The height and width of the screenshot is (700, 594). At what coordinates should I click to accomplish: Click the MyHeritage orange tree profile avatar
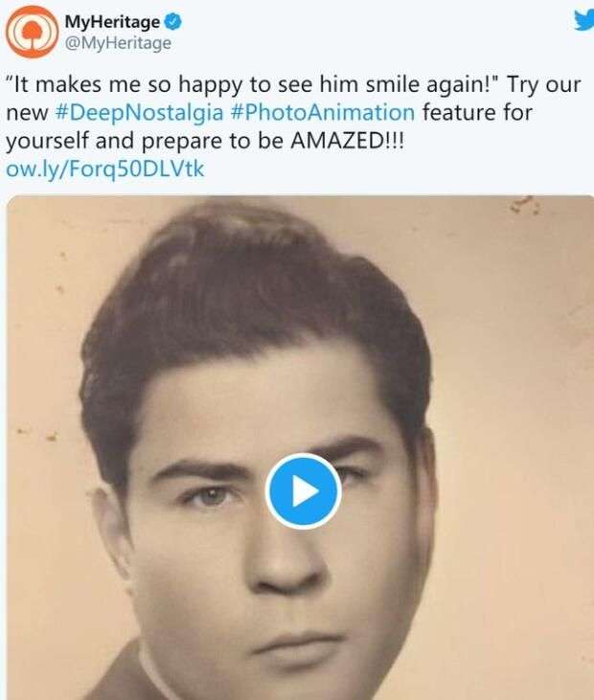pos(31,30)
